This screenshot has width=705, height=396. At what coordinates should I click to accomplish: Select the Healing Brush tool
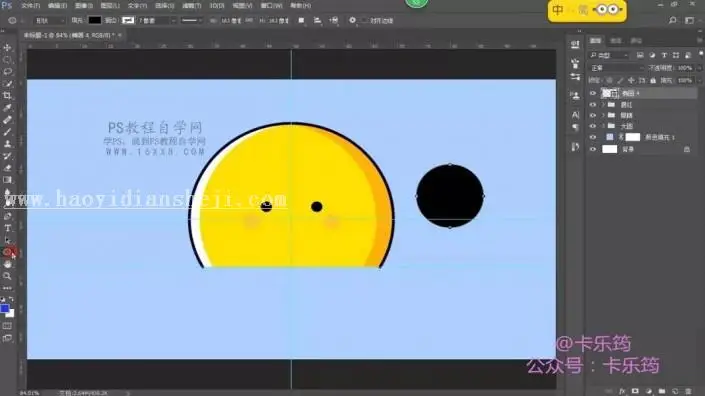7,120
